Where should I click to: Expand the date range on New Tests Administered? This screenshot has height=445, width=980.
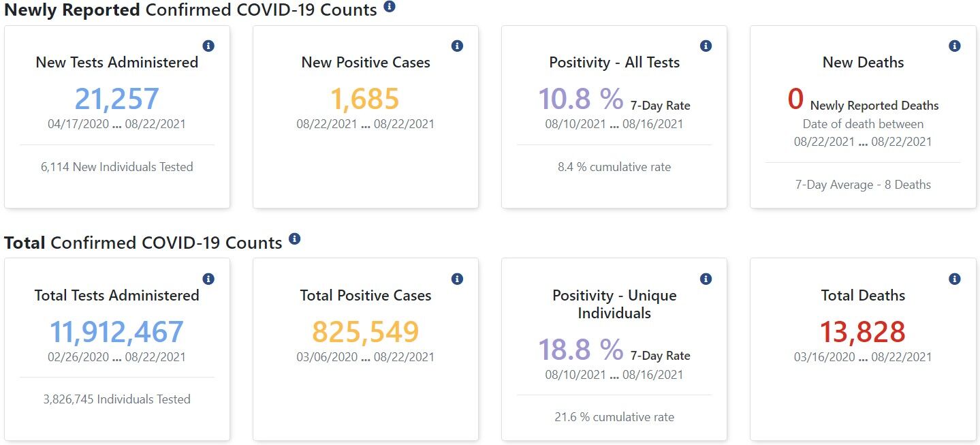pyautogui.click(x=116, y=124)
